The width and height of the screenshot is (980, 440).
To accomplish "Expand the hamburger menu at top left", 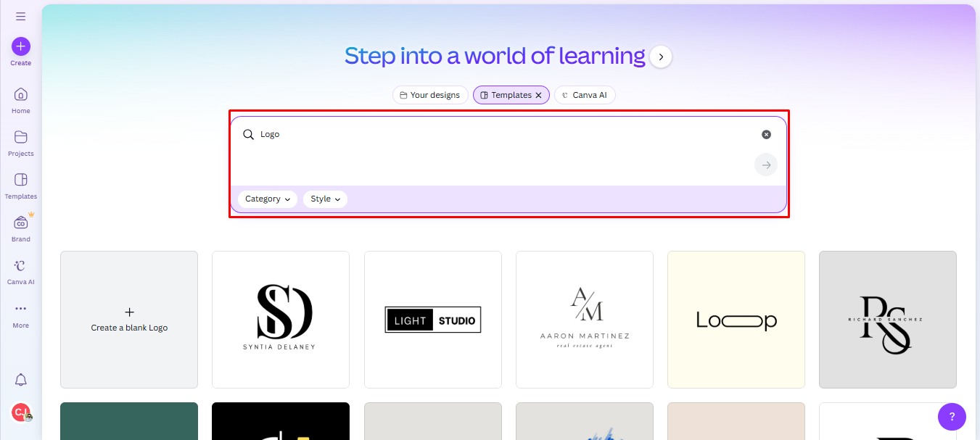I will 20,16.
